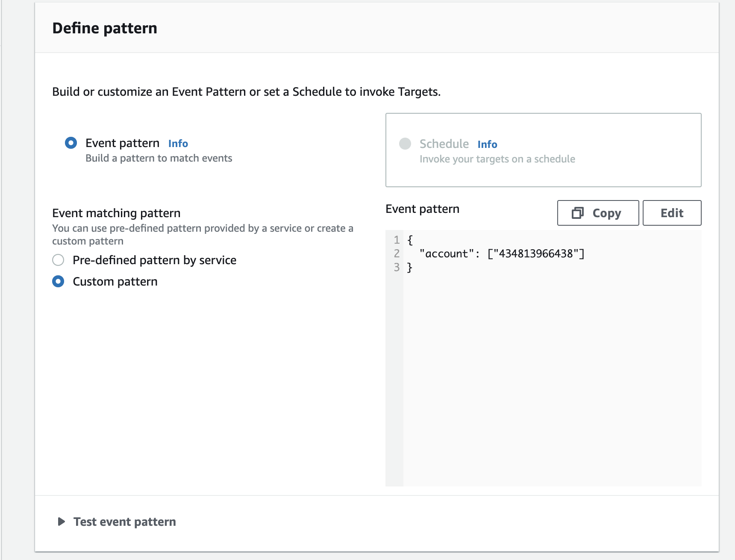This screenshot has height=560, width=735.
Task: Click the Event pattern heading above the editor
Action: click(x=422, y=209)
